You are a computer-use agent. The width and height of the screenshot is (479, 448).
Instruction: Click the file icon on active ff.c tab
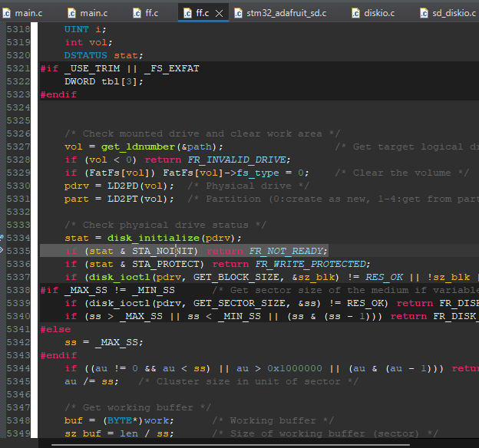click(x=188, y=13)
